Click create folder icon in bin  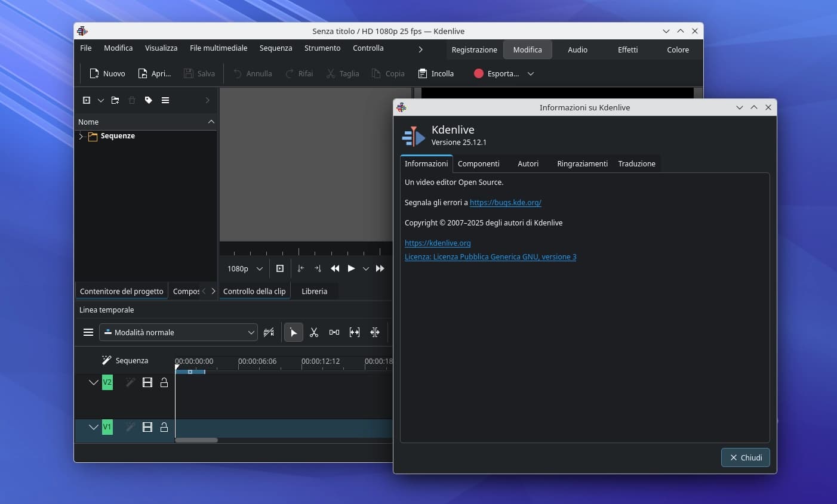pyautogui.click(x=115, y=100)
